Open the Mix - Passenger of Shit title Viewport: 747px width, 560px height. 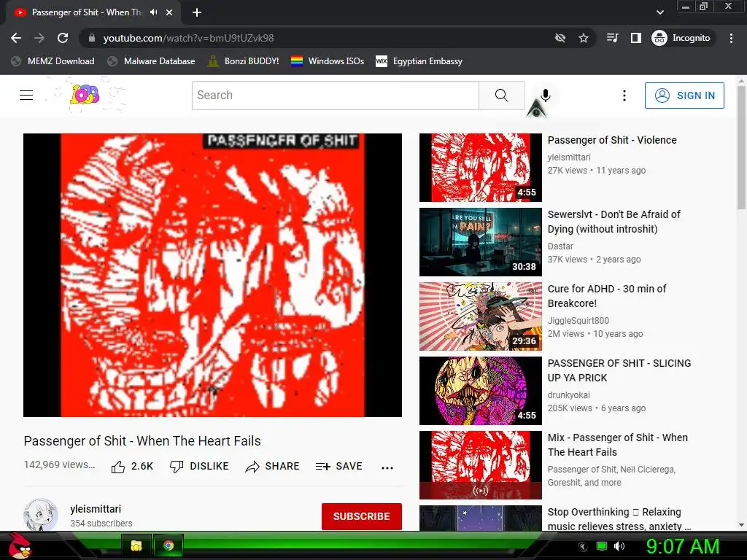click(618, 445)
